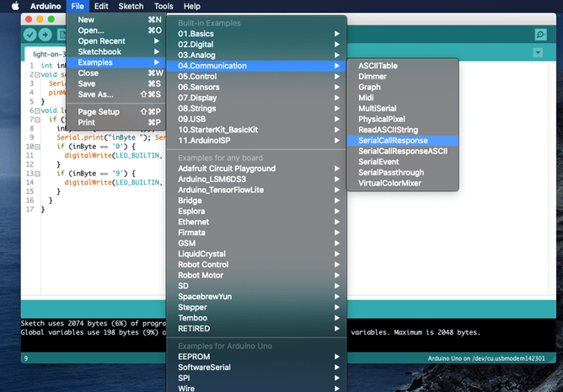563x392 pixels.
Task: Open the Serial Monitor magnifier icon
Action: pos(540,35)
